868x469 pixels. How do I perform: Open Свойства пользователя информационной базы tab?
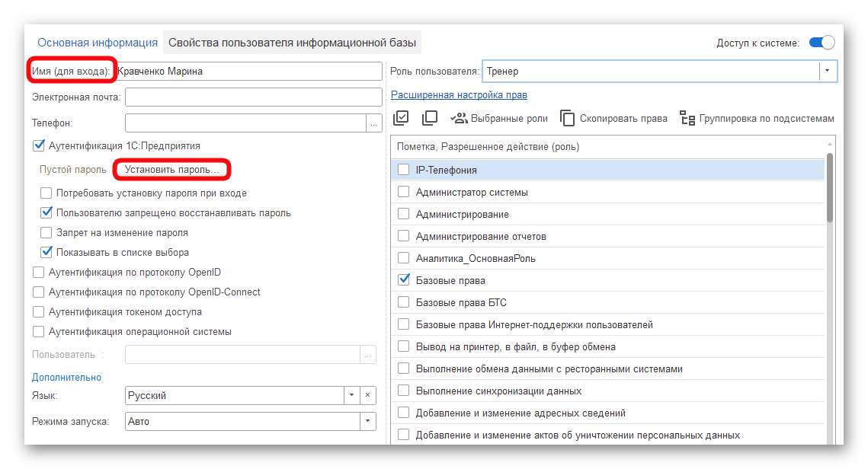point(294,43)
